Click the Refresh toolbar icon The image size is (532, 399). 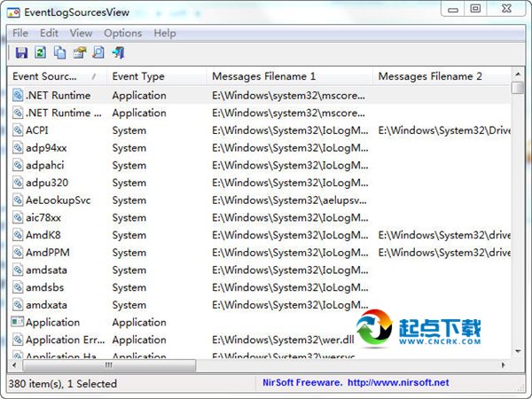point(41,52)
